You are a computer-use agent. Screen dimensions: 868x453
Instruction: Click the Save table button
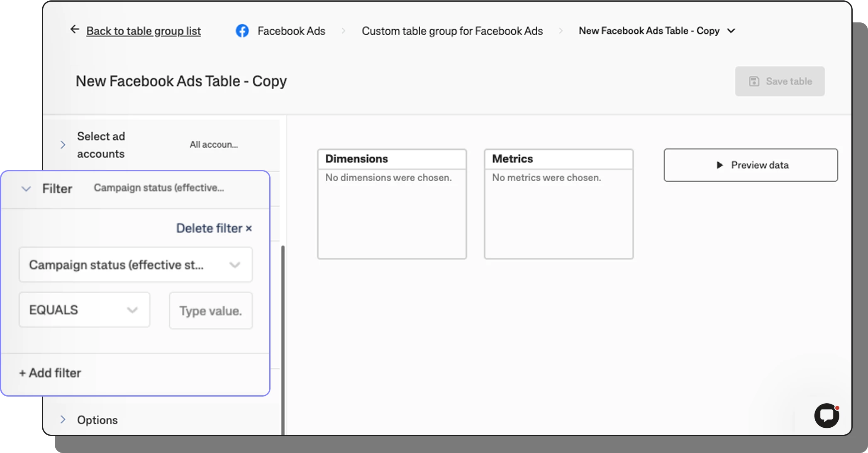point(780,81)
